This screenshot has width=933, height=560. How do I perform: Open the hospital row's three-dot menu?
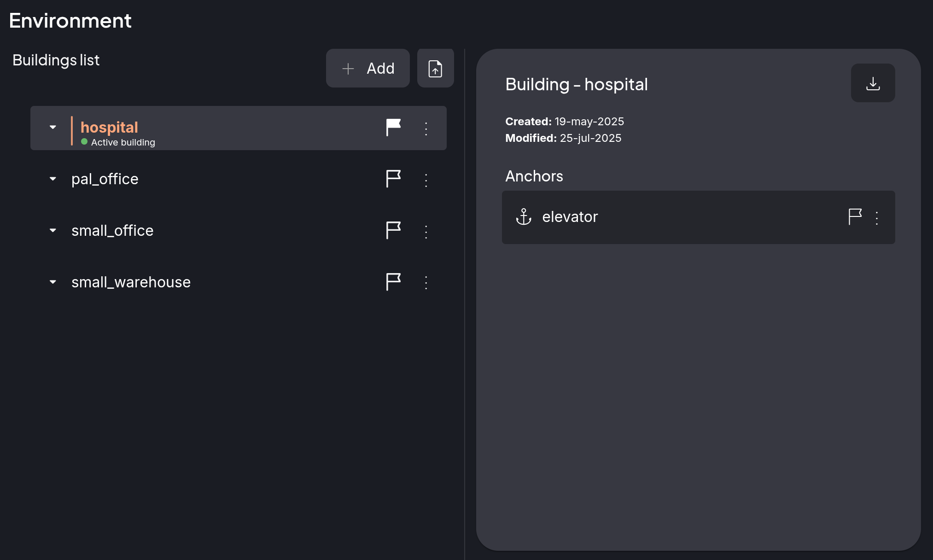pos(426,128)
